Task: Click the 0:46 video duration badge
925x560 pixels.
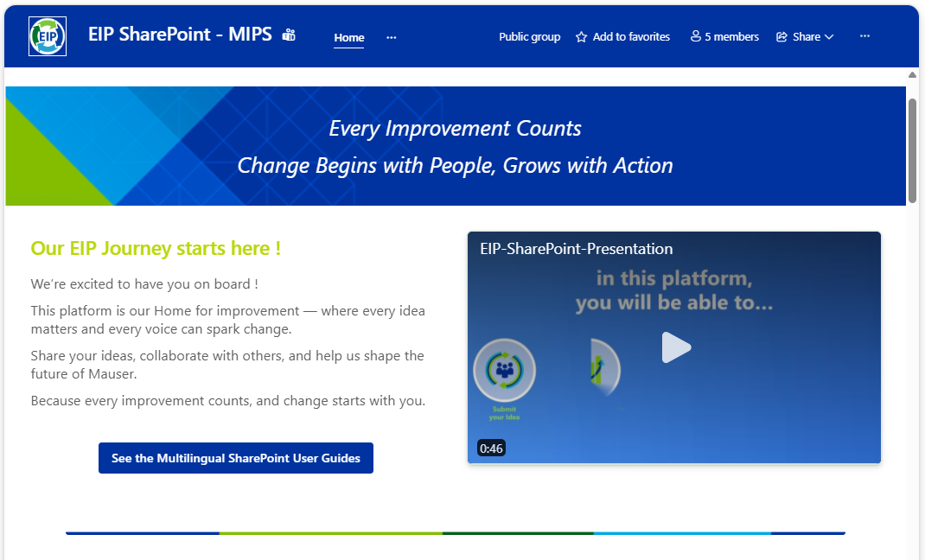Action: pyautogui.click(x=491, y=449)
